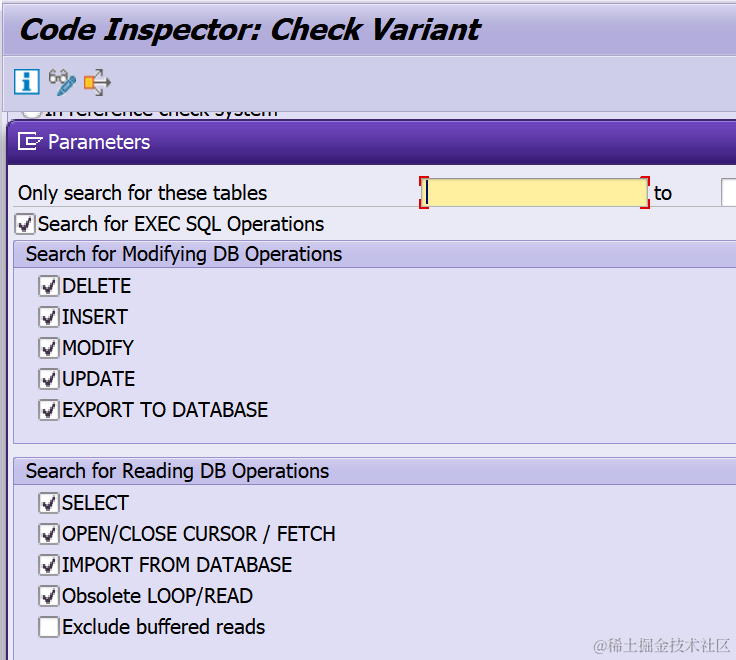Select partially hidden reference check system radio
This screenshot has width=736, height=660.
(31, 113)
